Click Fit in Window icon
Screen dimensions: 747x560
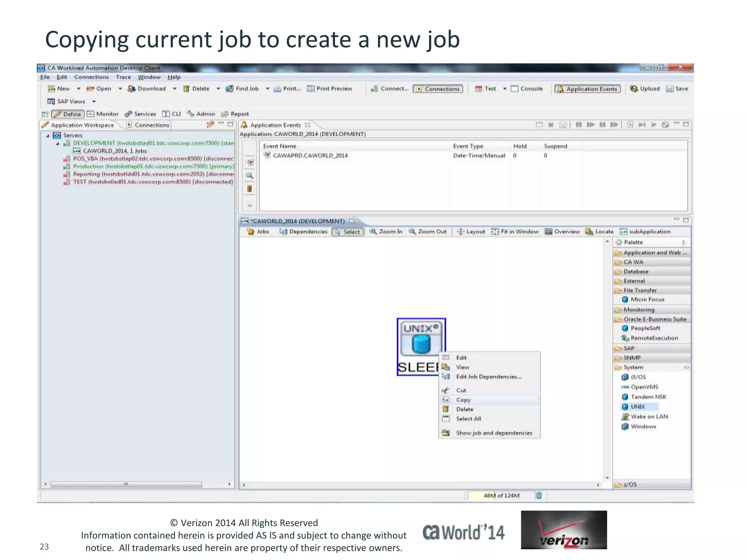pos(495,232)
